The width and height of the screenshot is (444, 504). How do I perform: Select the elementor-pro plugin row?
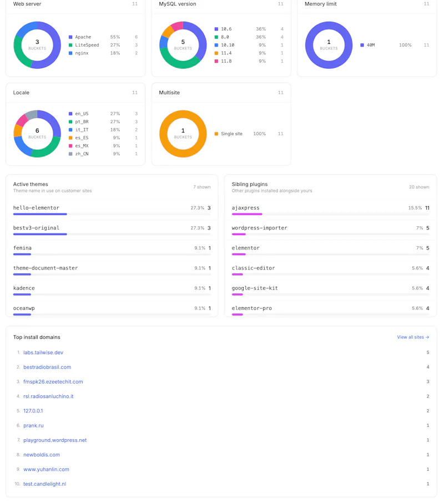(330, 310)
